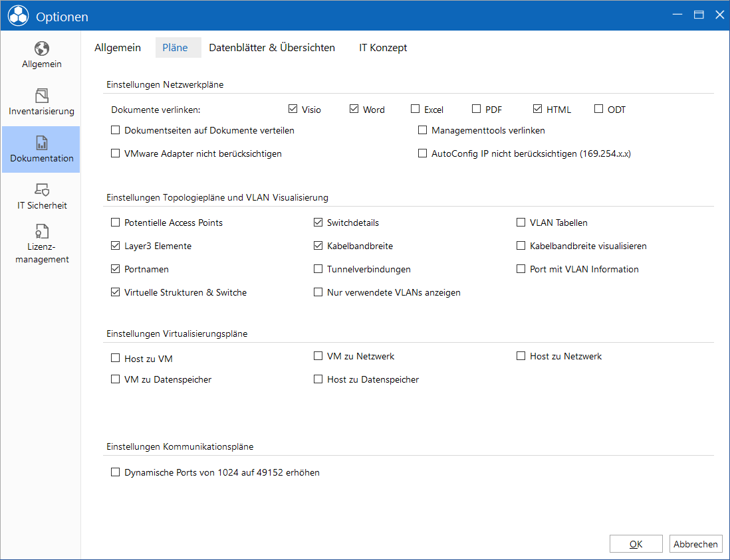Screen dimensions: 730x560
Task: Select the Dokumentation sidebar section
Action: click(x=41, y=149)
